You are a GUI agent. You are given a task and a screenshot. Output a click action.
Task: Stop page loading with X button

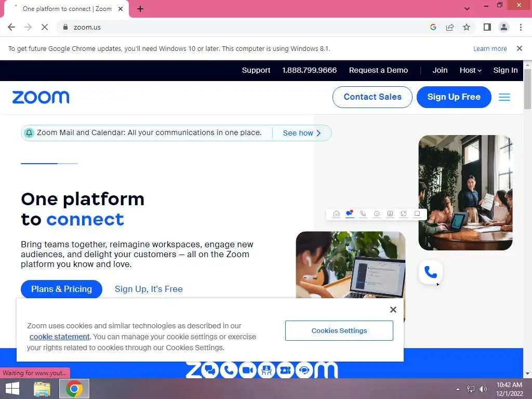tap(45, 27)
